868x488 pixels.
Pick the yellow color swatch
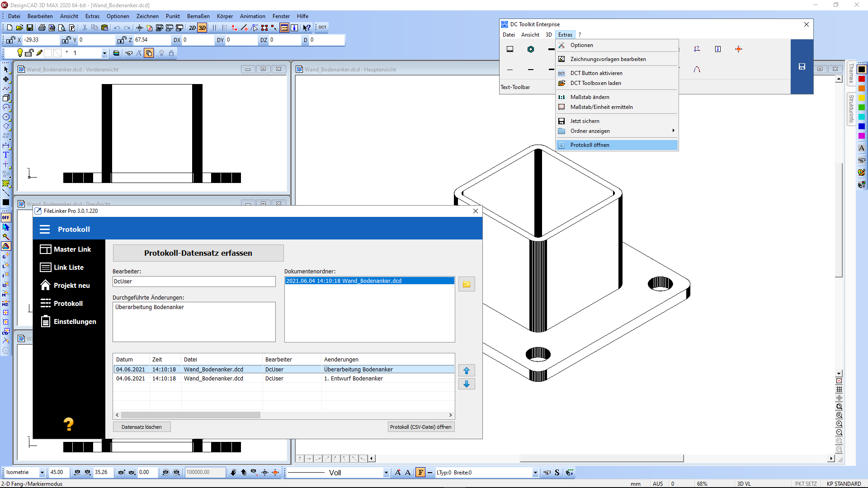pyautogui.click(x=862, y=98)
